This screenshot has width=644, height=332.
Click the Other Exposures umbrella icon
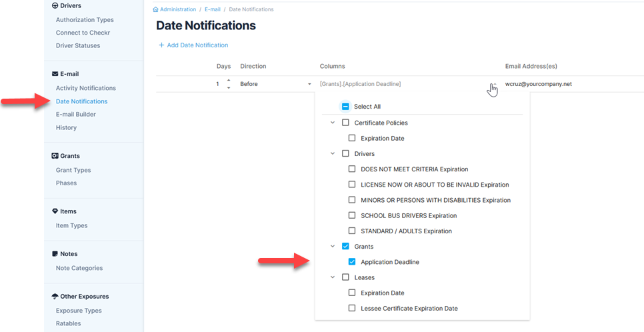click(55, 297)
